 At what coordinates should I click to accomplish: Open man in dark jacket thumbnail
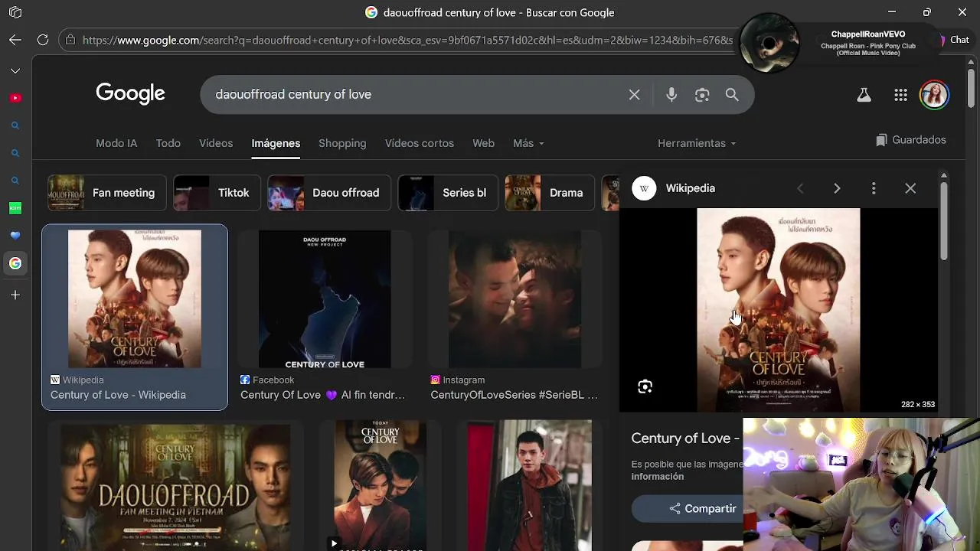coord(529,485)
